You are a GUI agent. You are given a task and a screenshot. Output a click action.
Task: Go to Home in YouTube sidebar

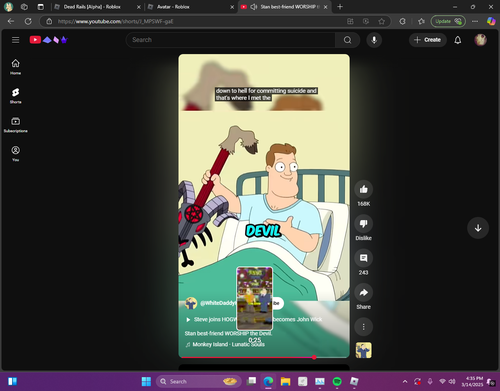15,67
